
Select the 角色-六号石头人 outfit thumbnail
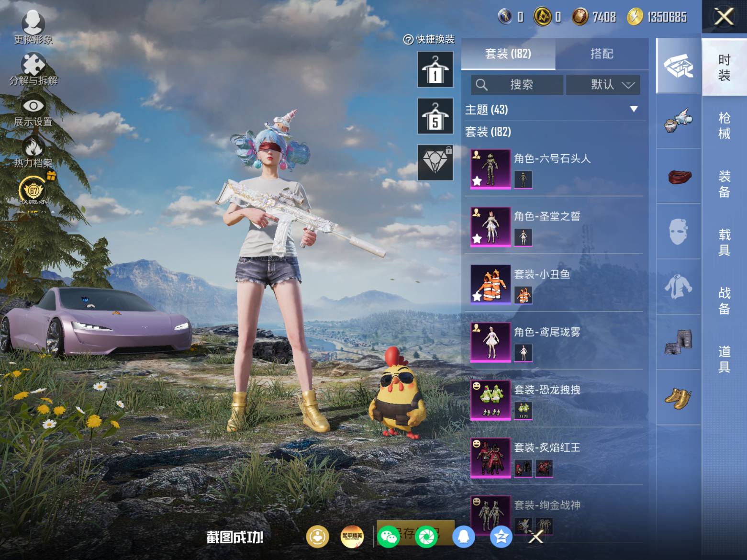pyautogui.click(x=491, y=169)
